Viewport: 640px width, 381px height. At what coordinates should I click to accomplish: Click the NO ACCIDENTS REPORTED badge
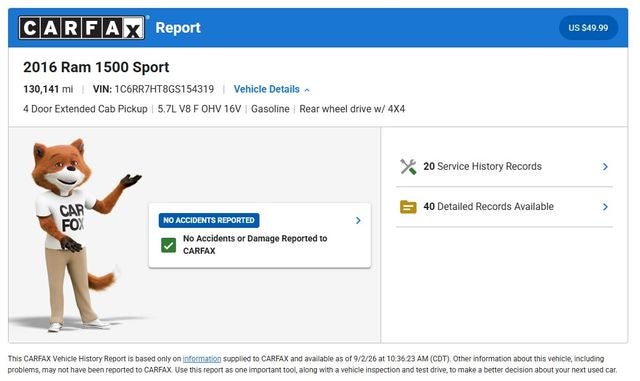(209, 221)
